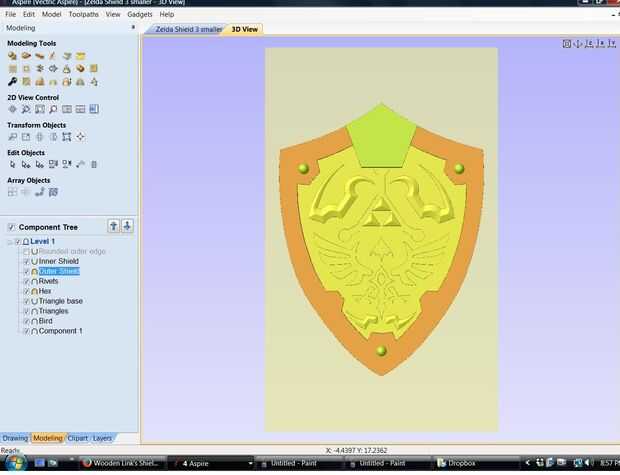The height and width of the screenshot is (475, 620).
Task: Open the Aspire taskbar group dropdown arrow
Action: pos(250,463)
